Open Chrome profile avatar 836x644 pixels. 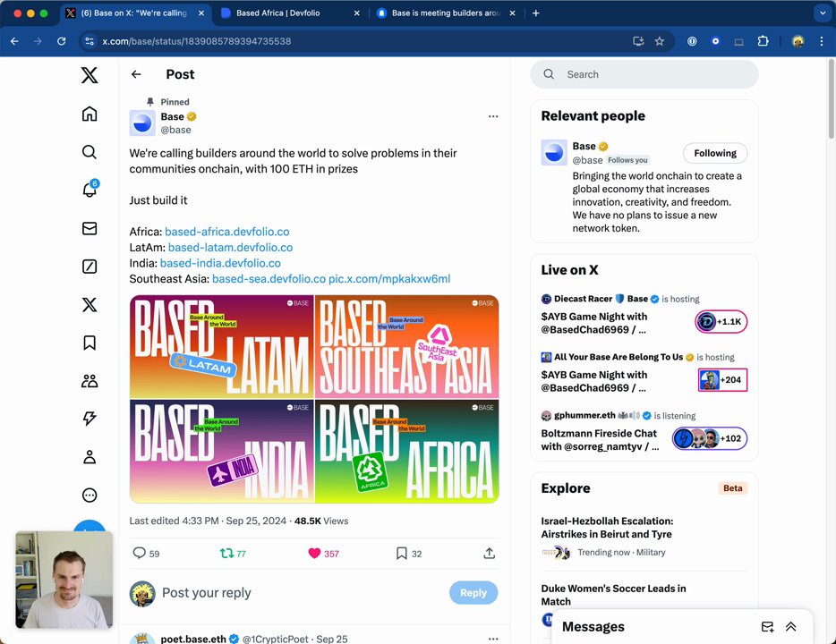pos(798,41)
